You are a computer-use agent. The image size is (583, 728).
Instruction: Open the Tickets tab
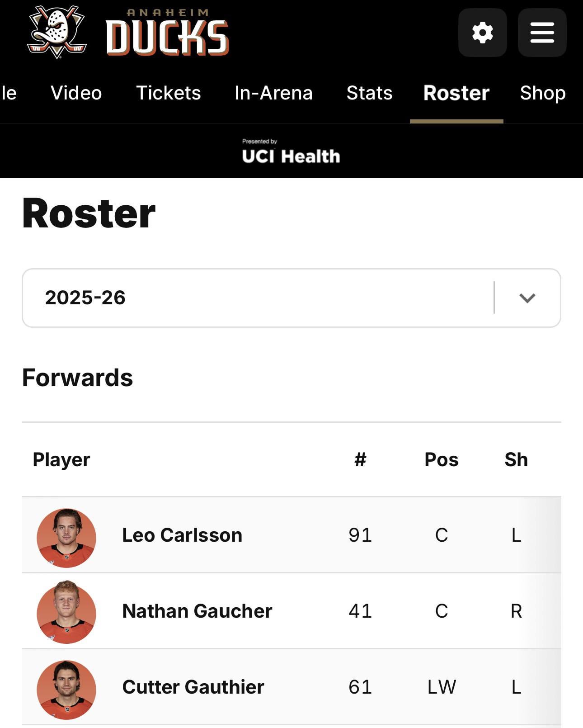click(x=168, y=93)
